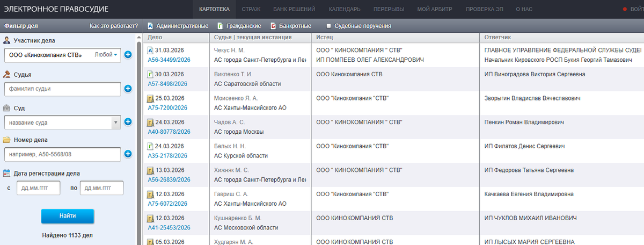Click the Найдено 1133 дел result count
Screen dimensions: 644x245
pyautogui.click(x=68, y=235)
